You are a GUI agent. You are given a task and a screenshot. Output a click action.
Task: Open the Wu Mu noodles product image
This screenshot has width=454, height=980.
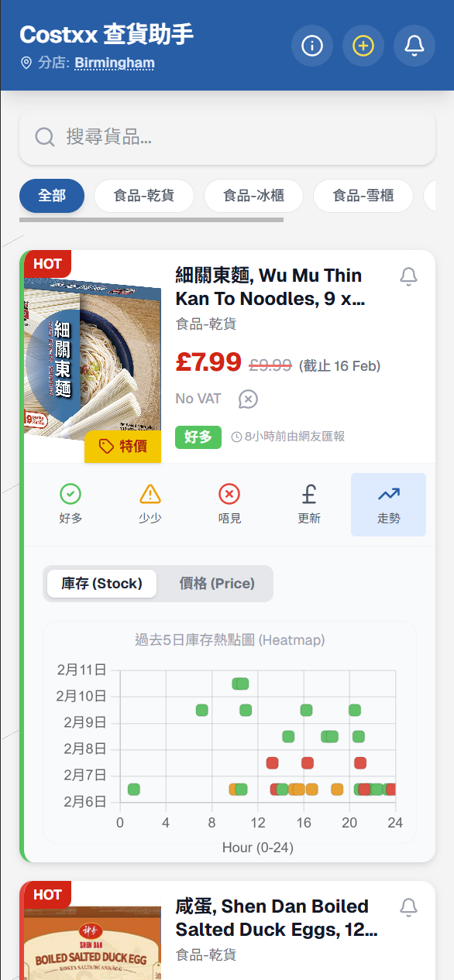pos(93,356)
